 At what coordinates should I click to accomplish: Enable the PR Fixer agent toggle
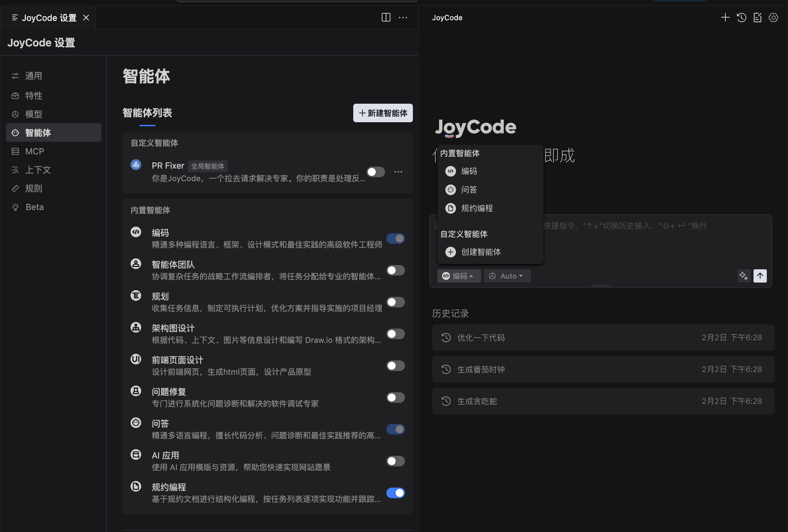tap(376, 172)
